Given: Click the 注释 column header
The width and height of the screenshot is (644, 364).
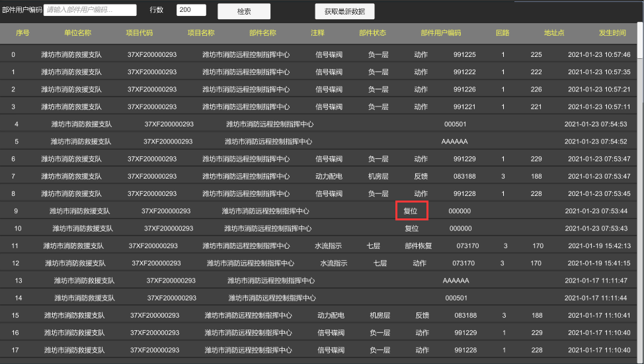Looking at the screenshot, I should click(317, 33).
